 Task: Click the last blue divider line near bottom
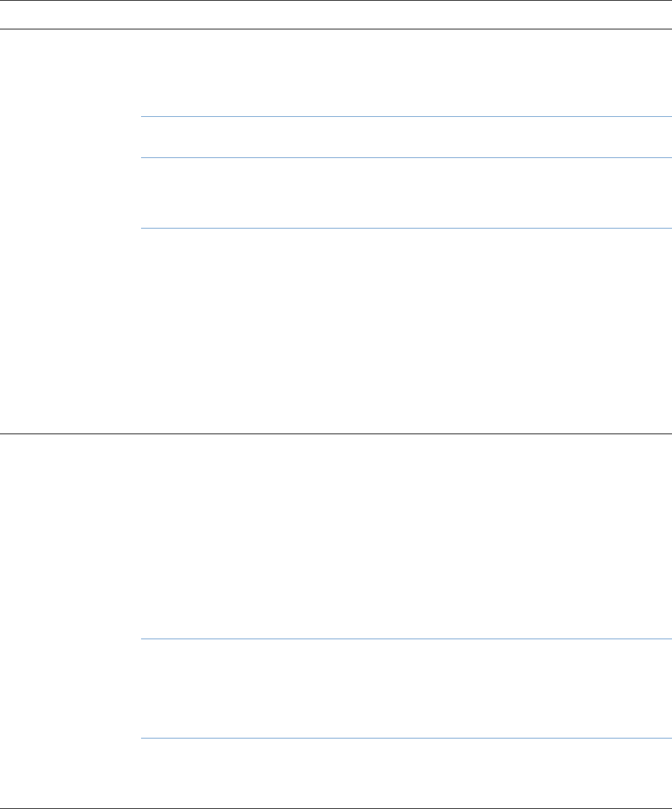click(x=406, y=738)
